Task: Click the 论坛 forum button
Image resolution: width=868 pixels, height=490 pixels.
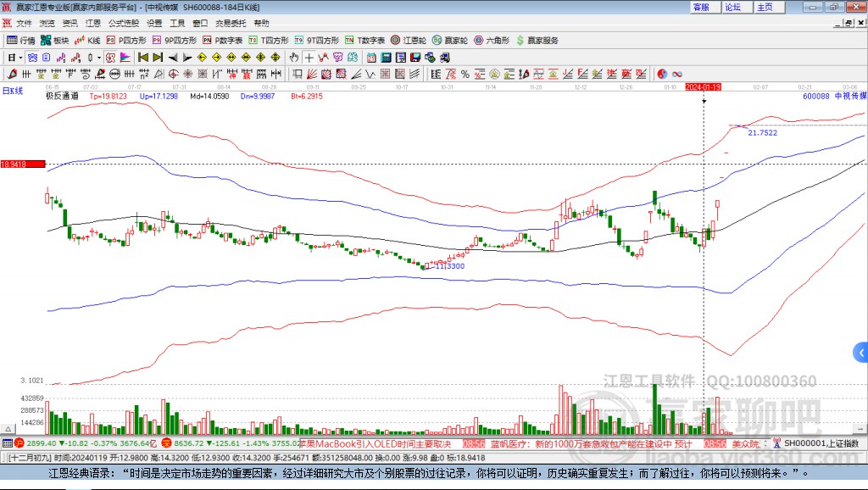Action: [732, 7]
